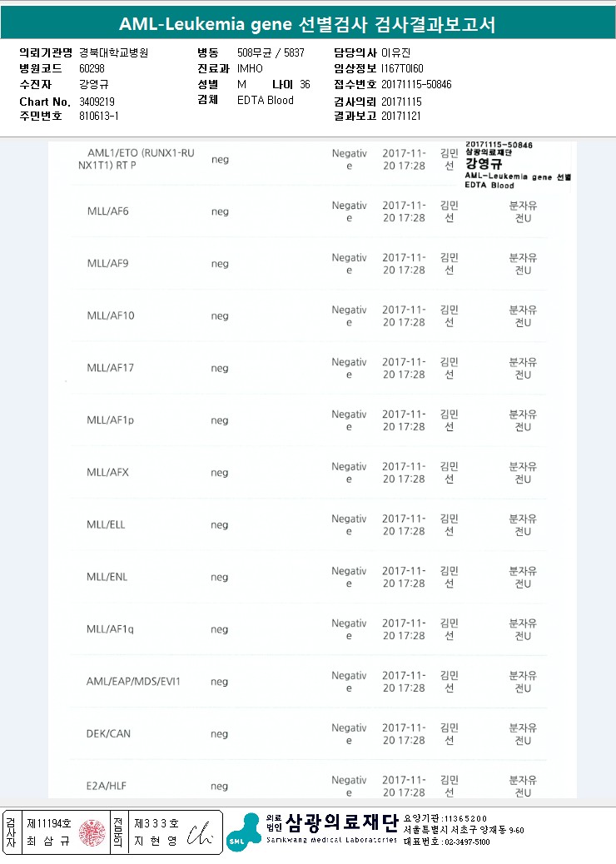This screenshot has width=616, height=864.
Task: Click the SML logo icon
Action: (x=243, y=833)
